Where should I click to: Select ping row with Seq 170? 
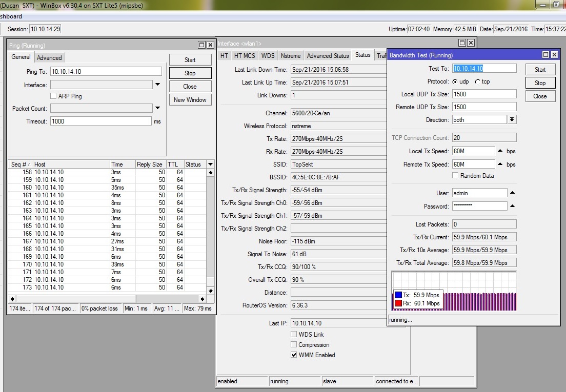(107, 264)
